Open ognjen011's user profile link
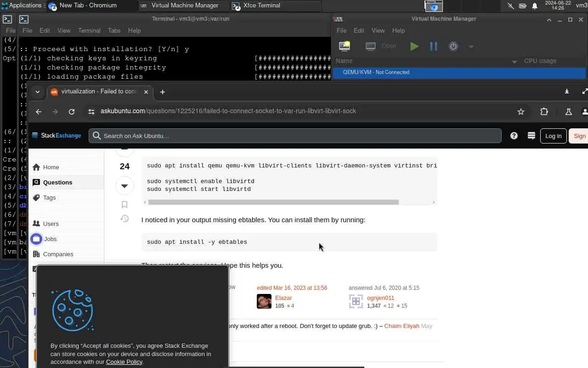 380,298
